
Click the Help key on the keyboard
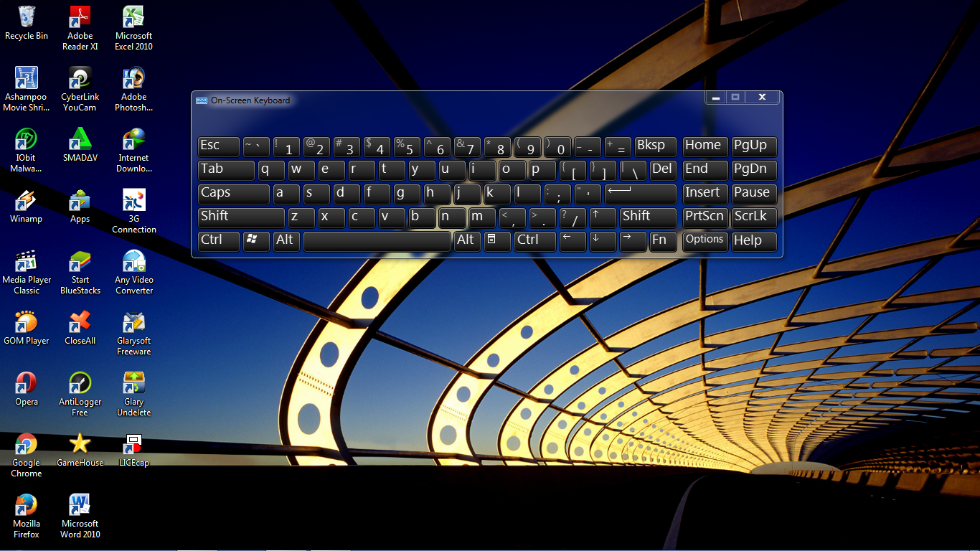click(753, 241)
